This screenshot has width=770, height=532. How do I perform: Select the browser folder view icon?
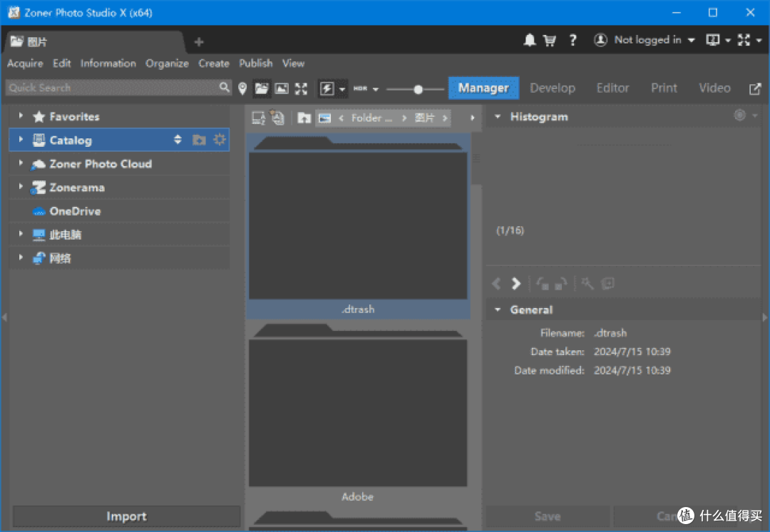262,88
